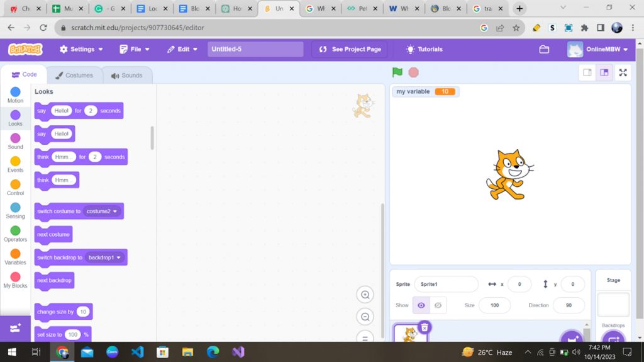This screenshot has height=362, width=644.
Task: Select the Stage backdrop thumbnail
Action: [613, 305]
